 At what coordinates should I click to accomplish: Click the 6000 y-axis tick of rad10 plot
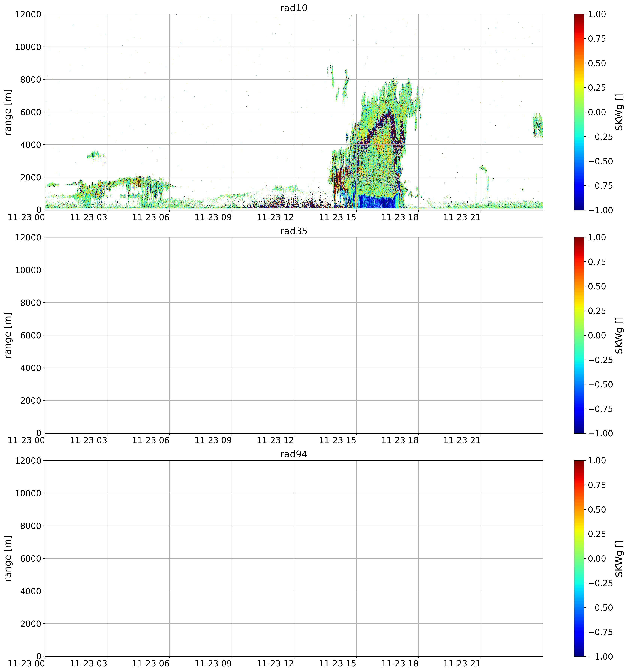[30, 112]
